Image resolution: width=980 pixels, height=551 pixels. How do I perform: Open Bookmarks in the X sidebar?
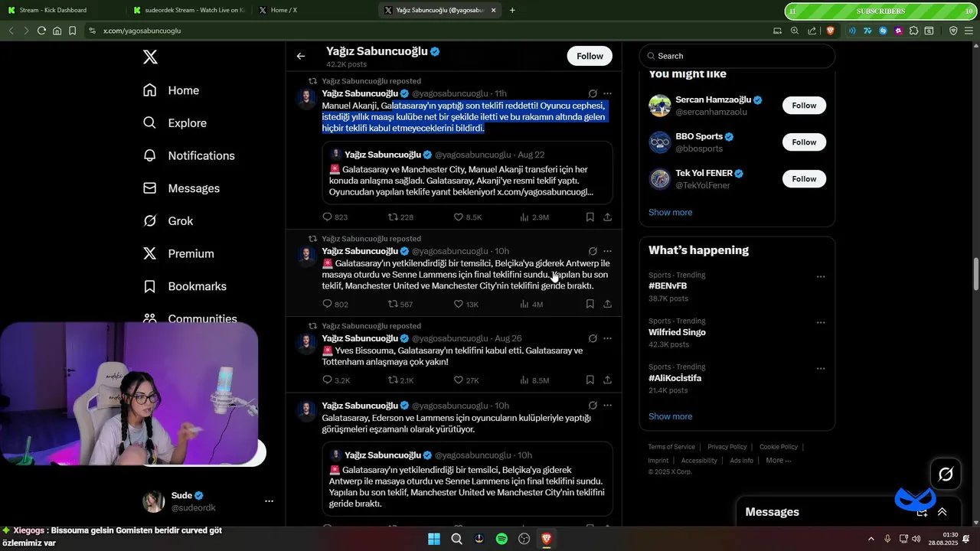point(185,286)
